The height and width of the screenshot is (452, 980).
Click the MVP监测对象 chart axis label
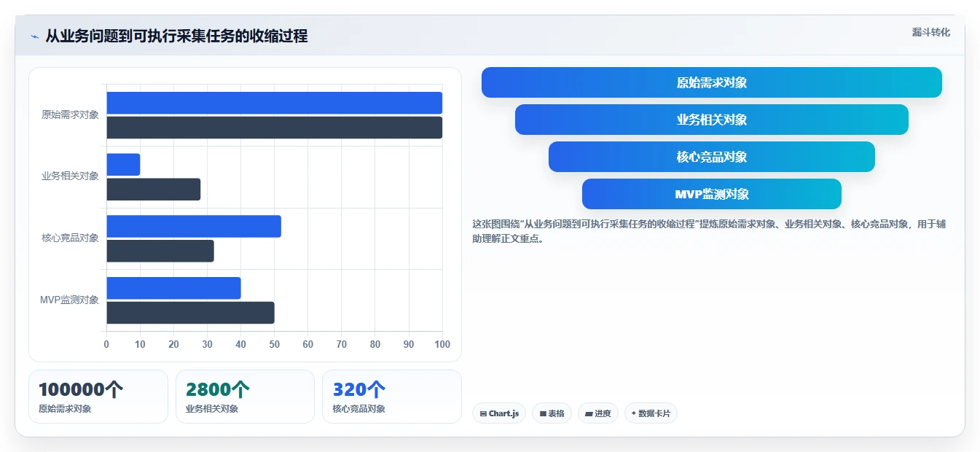tap(69, 300)
